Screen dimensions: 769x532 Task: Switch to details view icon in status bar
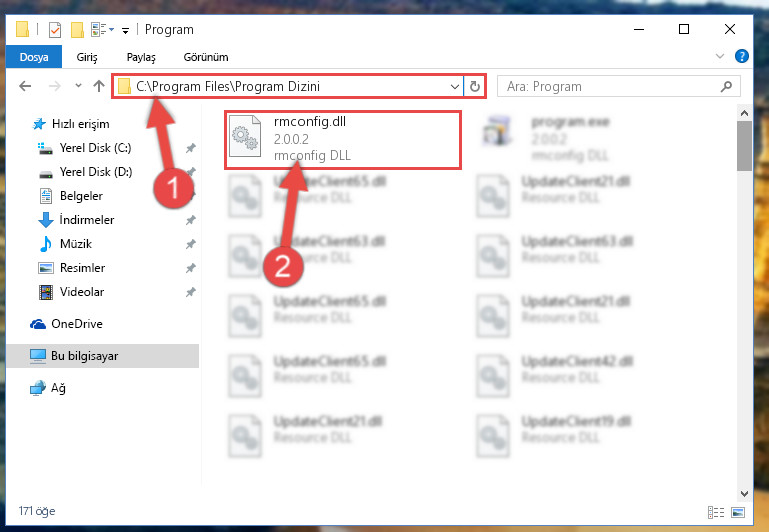tap(716, 512)
